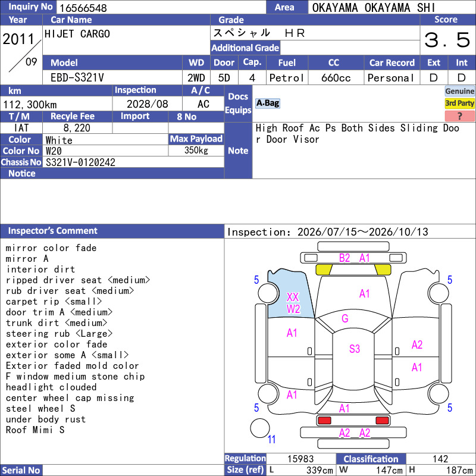Click the length value 339cm
476x476 pixels.
(x=320, y=470)
